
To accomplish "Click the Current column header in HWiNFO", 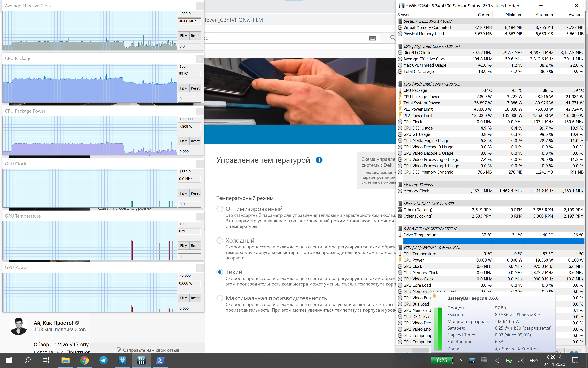I will (485, 15).
